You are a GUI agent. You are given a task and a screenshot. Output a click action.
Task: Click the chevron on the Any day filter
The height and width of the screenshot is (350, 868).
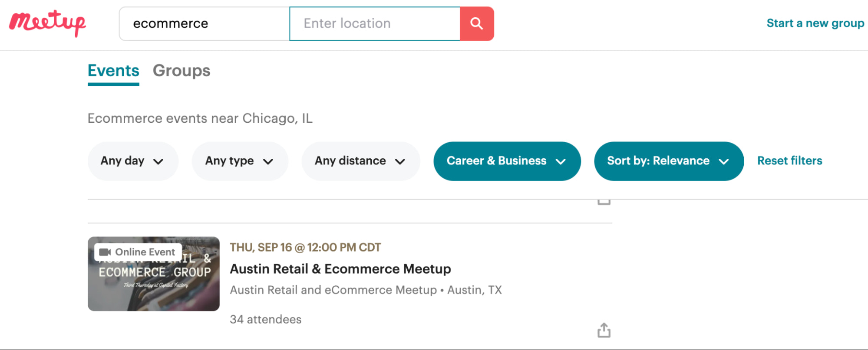click(158, 161)
